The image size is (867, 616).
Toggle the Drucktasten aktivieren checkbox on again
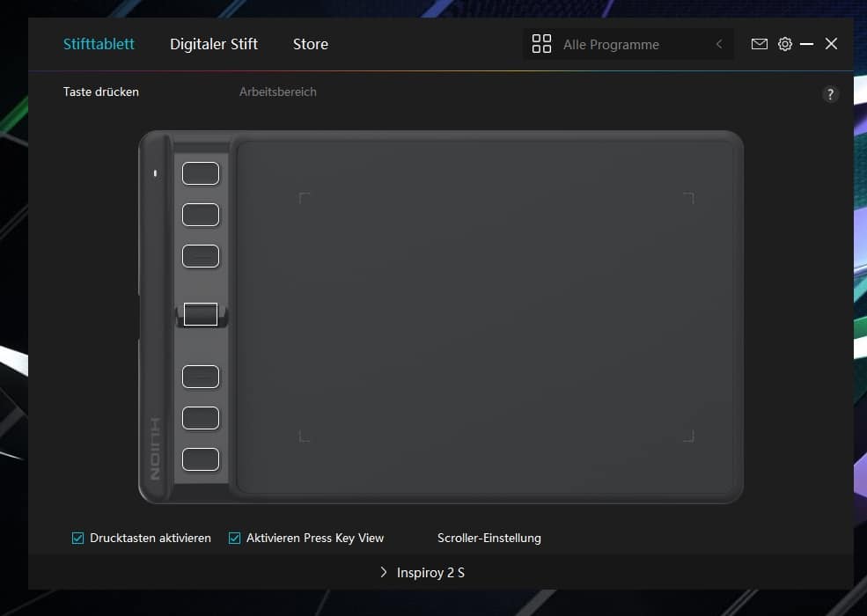pyautogui.click(x=77, y=538)
